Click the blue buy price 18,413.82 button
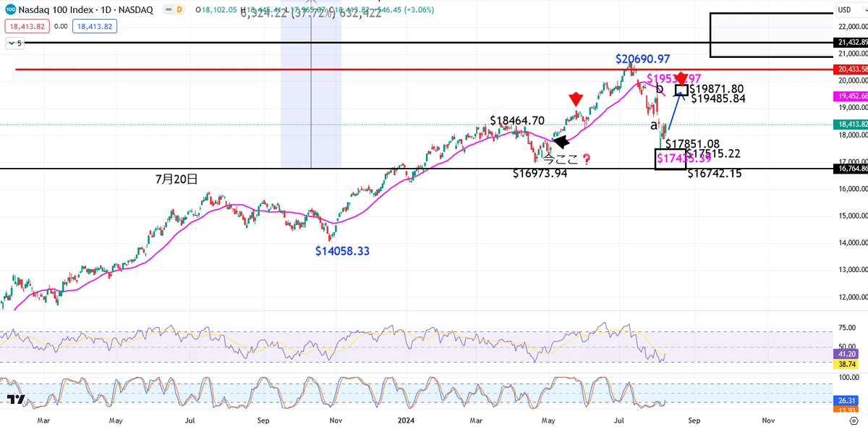 pos(95,26)
